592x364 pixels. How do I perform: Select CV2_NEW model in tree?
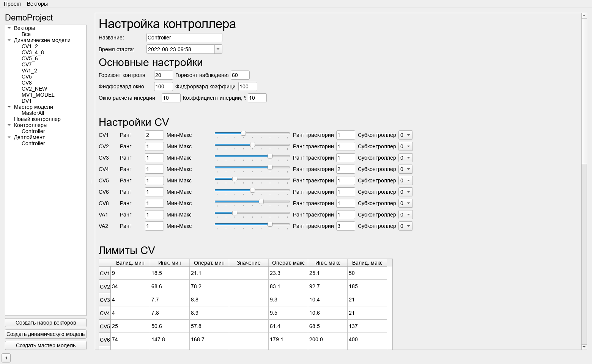coord(35,89)
